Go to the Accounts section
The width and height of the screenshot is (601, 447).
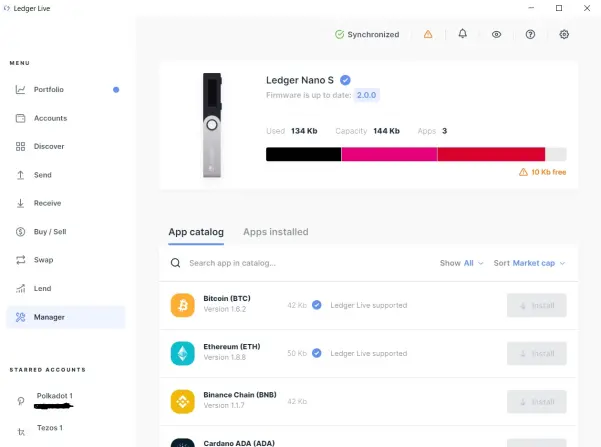click(x=66, y=118)
